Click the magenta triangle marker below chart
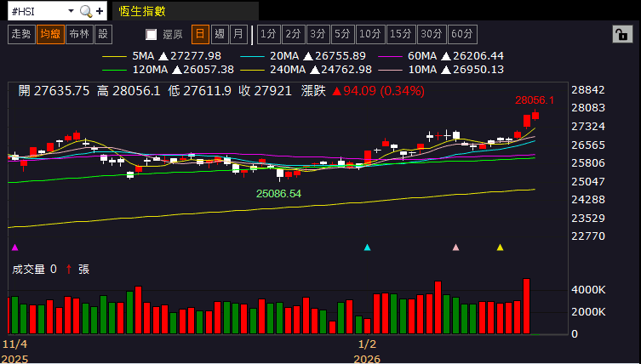 point(15,247)
